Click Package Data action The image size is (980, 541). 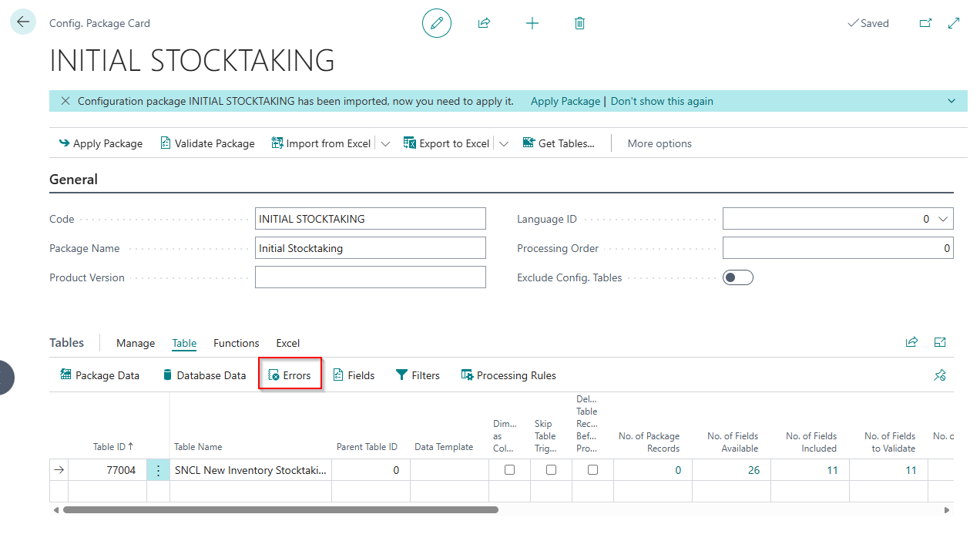100,375
